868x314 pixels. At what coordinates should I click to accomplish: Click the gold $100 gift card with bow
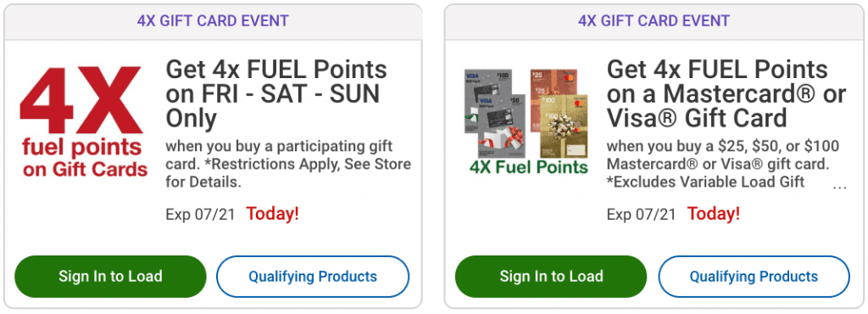tap(564, 126)
